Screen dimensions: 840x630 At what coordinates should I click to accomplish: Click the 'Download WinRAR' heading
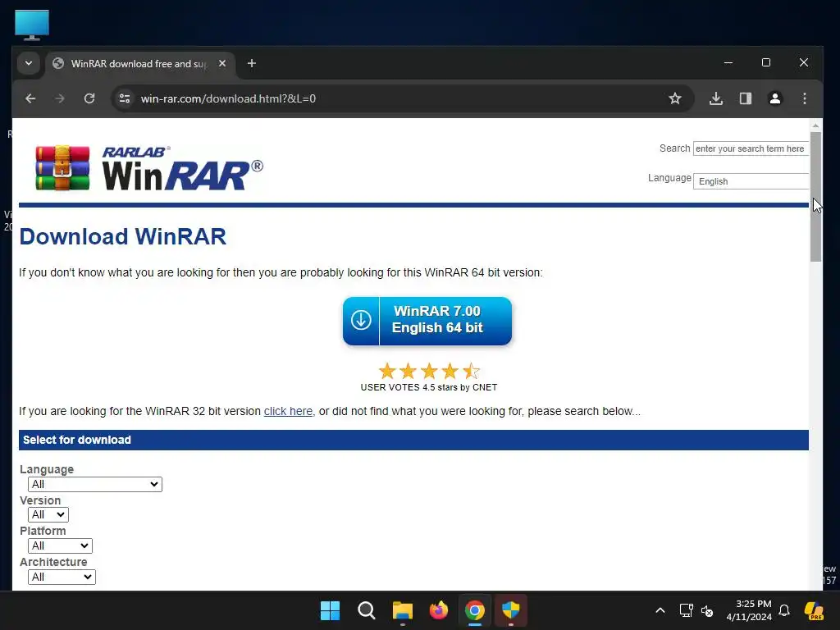123,237
